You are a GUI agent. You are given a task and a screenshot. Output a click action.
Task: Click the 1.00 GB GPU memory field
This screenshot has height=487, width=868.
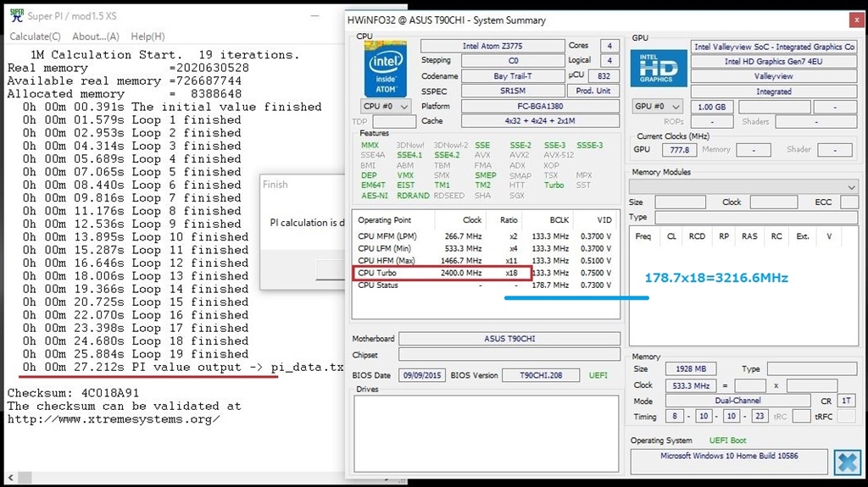(711, 107)
